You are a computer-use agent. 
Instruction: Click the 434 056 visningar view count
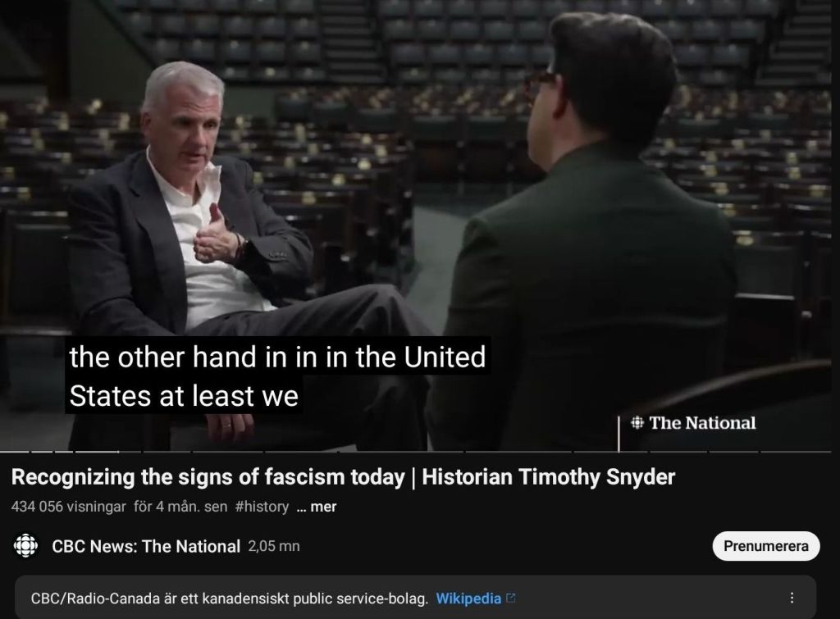(69, 507)
